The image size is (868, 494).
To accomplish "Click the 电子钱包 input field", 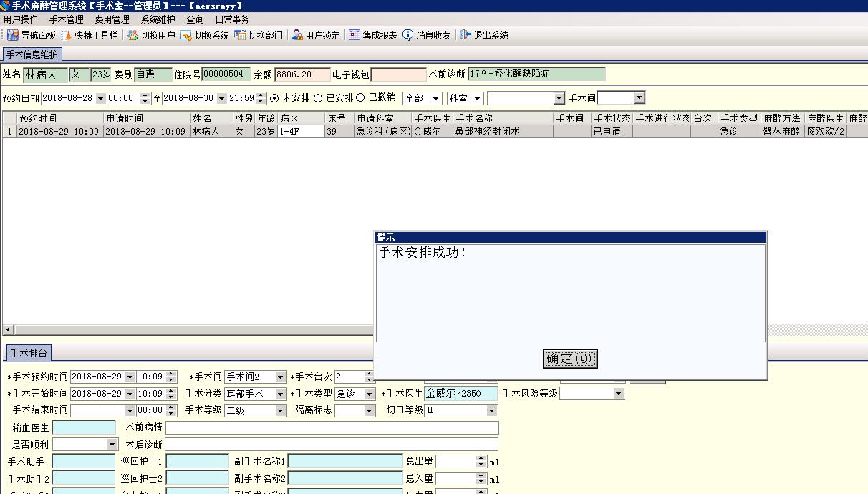I will click(399, 74).
